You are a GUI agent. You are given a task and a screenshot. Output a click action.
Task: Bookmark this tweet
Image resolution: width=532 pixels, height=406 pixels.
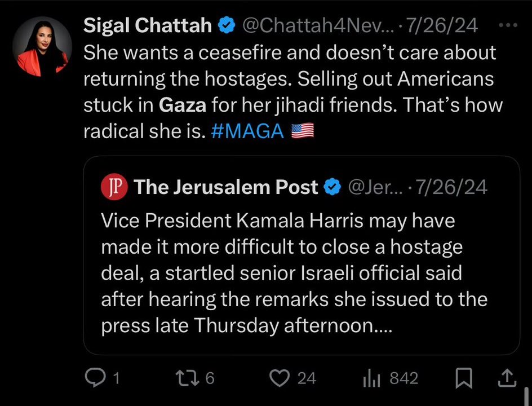click(x=463, y=378)
